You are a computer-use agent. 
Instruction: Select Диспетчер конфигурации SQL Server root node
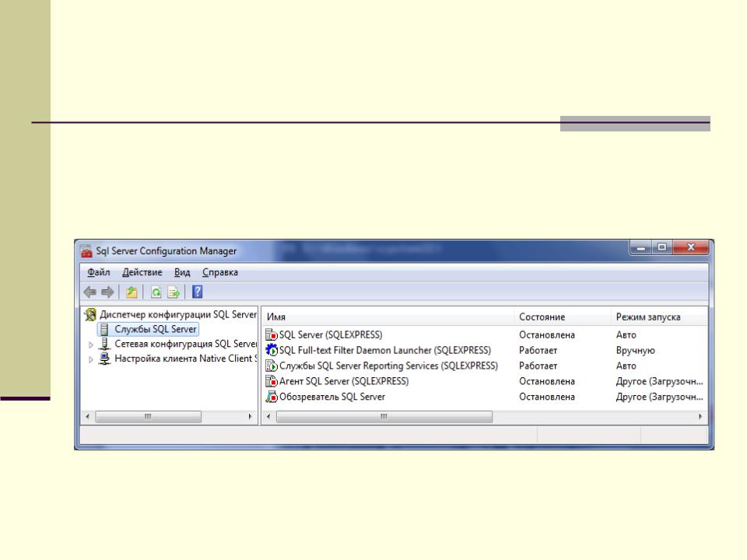click(178, 314)
